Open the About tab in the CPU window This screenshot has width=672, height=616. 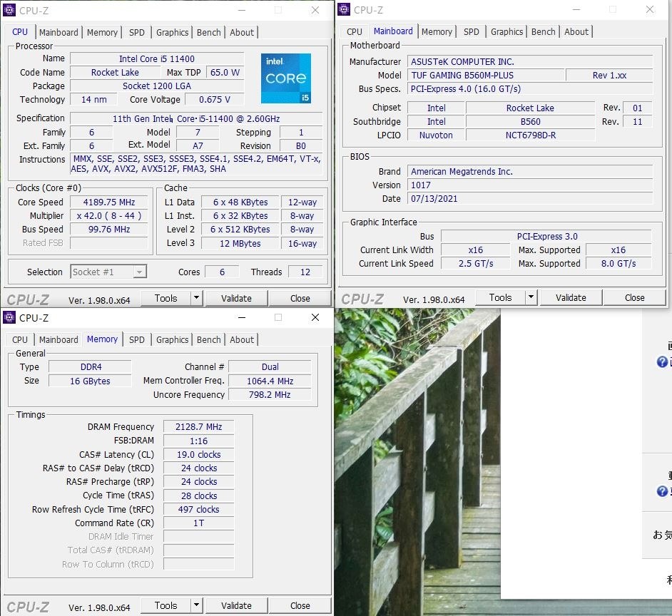242,33
